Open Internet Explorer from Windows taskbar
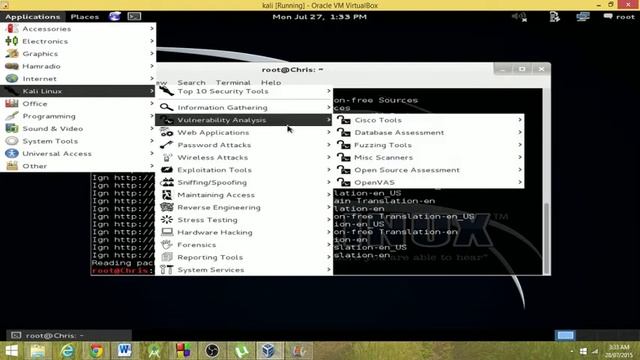Screen dimensions: 640x360 click(x=67, y=351)
